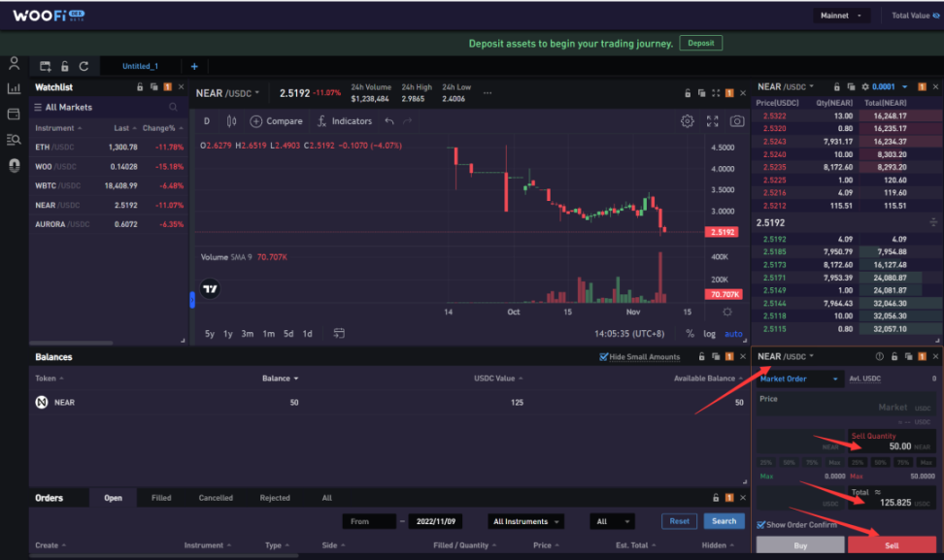Click the Search orders button
Screen dimensions: 944x560
724,521
